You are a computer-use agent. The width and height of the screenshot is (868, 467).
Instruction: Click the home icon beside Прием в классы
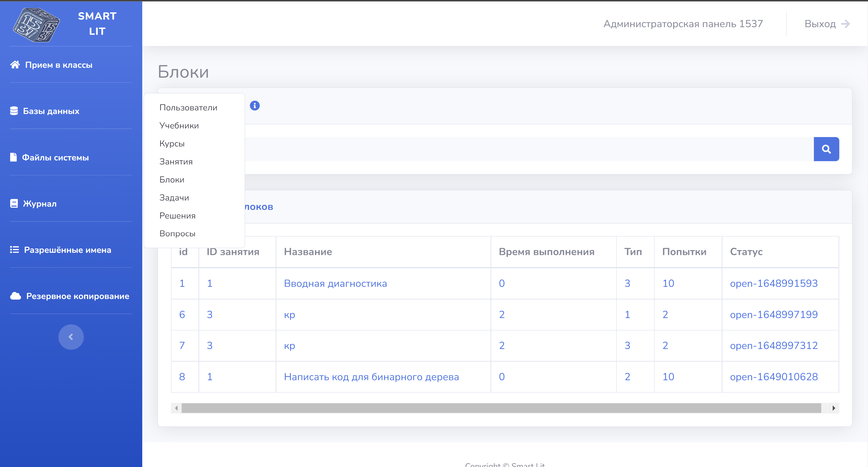pyautogui.click(x=15, y=65)
